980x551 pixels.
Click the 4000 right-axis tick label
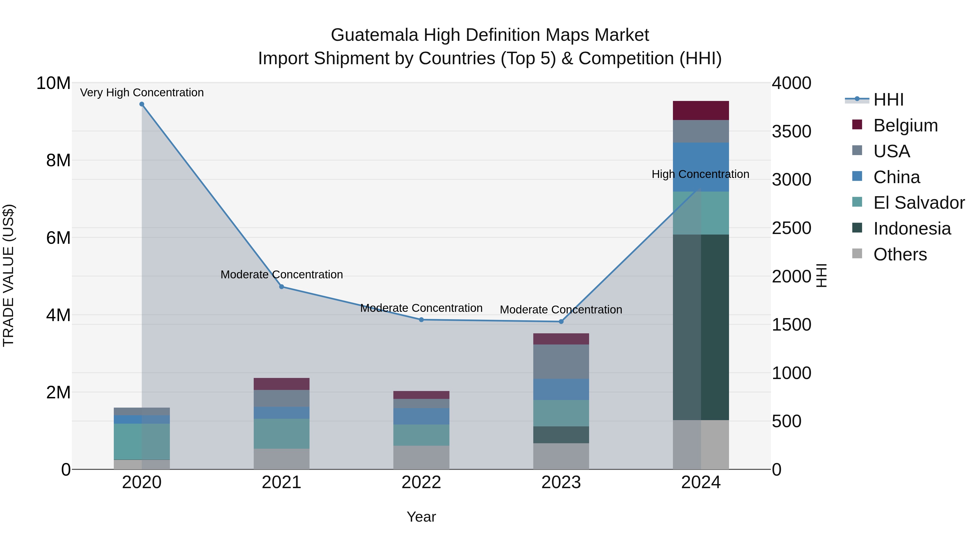tap(792, 83)
